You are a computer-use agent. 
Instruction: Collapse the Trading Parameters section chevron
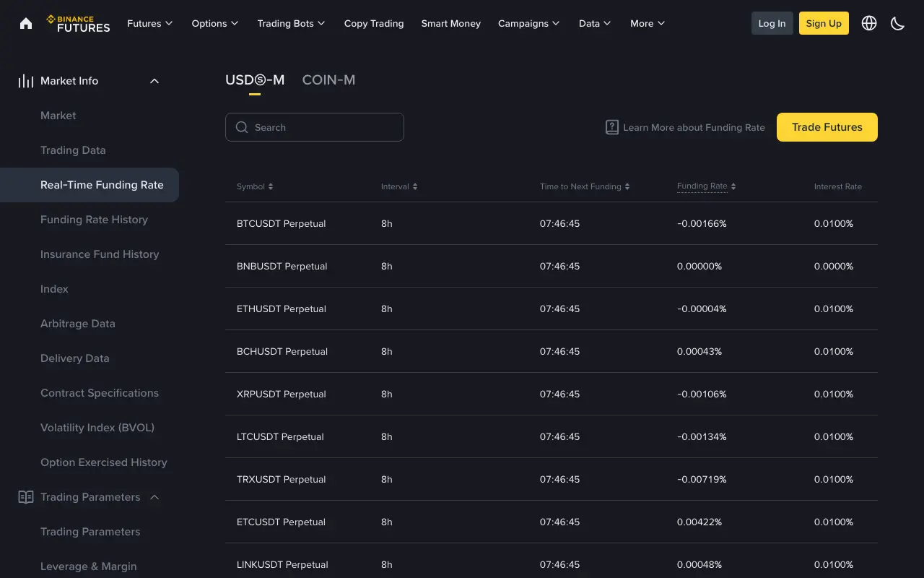(154, 497)
